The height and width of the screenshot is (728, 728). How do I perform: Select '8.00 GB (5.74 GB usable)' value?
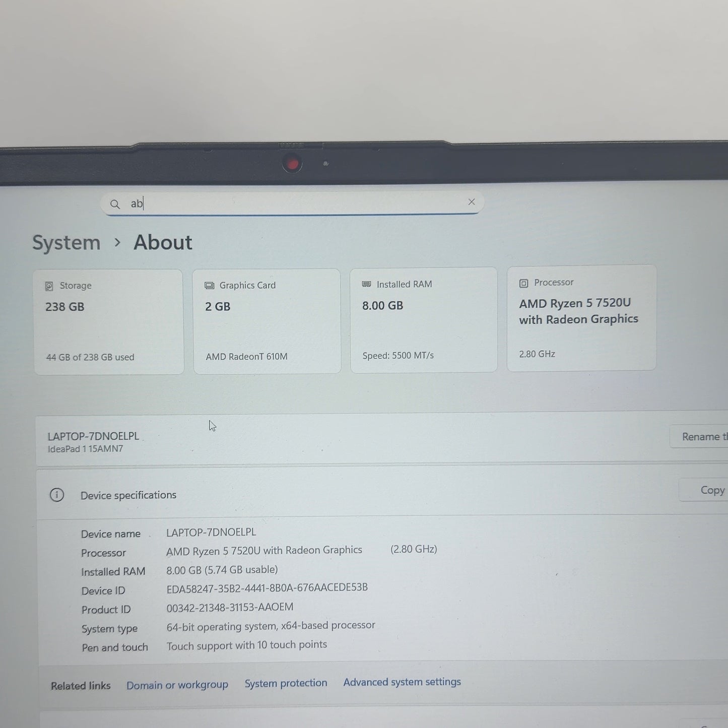click(x=222, y=570)
